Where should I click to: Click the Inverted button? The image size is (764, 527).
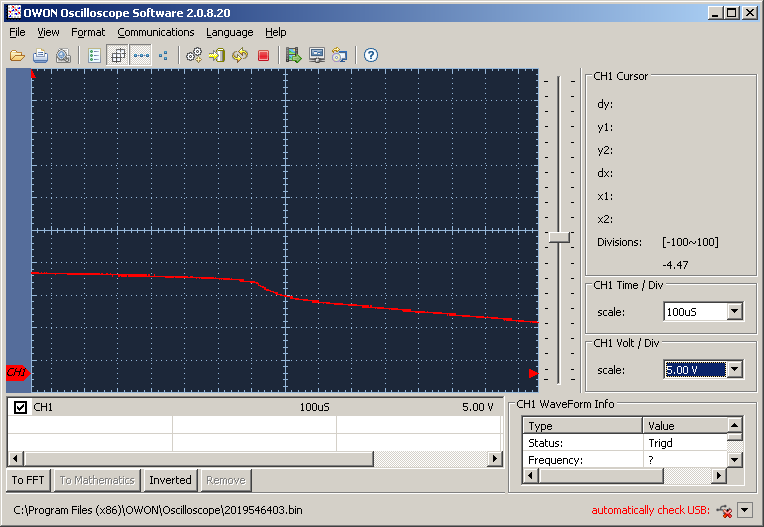click(170, 480)
